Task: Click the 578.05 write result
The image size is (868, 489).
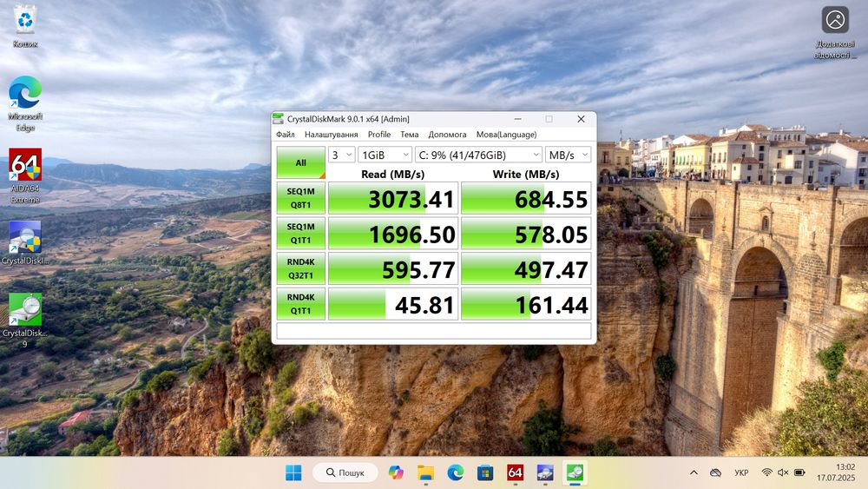Action: (x=526, y=233)
